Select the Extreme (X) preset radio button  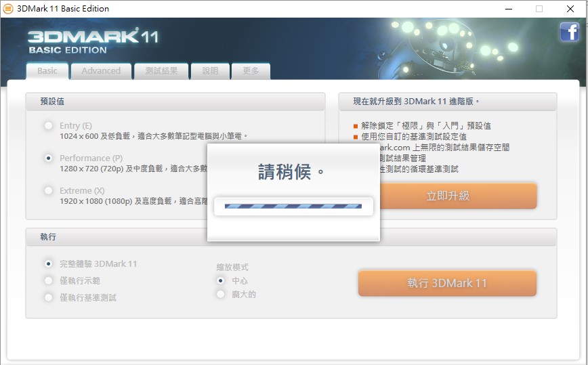pyautogui.click(x=48, y=190)
